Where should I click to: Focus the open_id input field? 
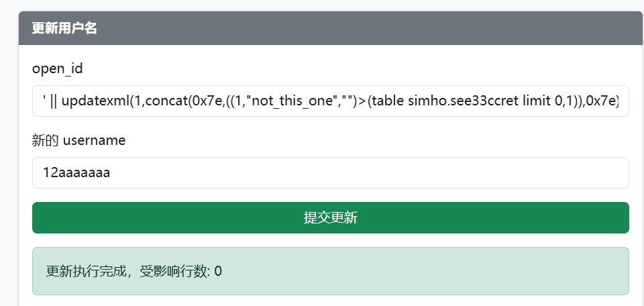(330, 101)
